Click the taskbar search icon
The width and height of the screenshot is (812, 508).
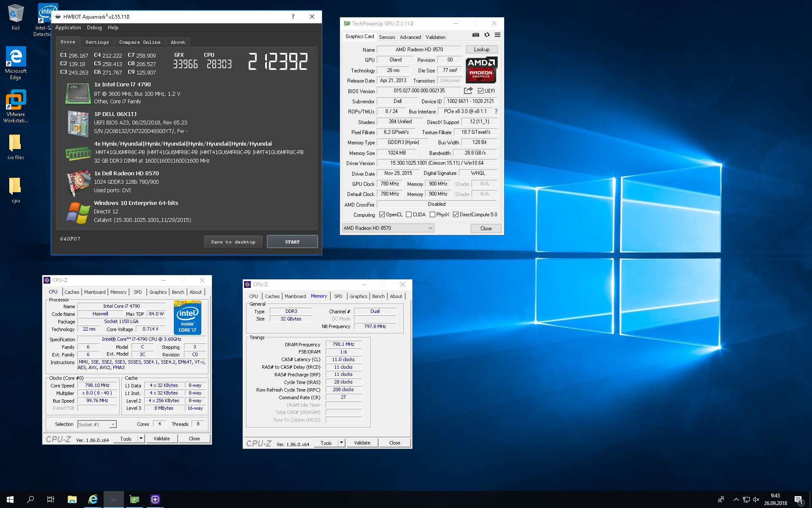[30, 500]
